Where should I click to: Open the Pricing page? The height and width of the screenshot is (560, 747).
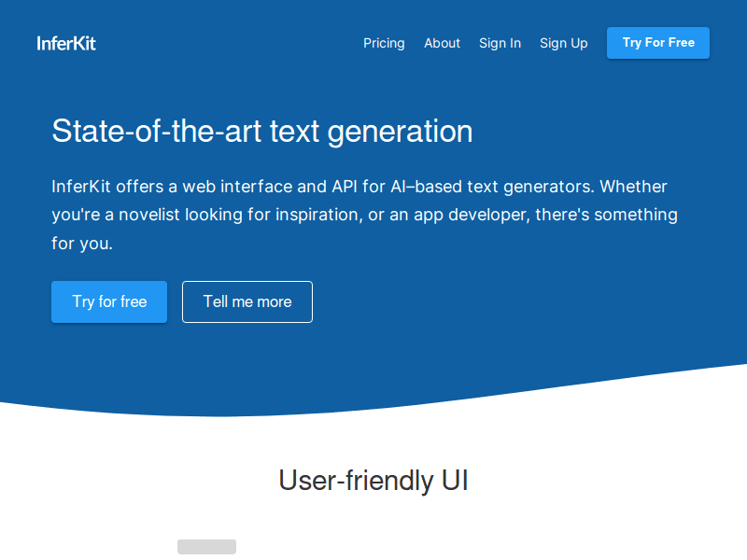click(384, 43)
